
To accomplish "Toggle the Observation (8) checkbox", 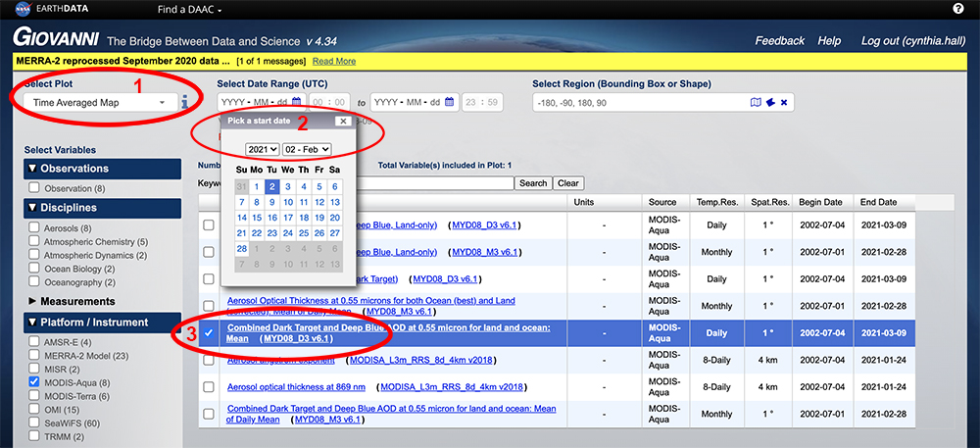I will (x=33, y=187).
